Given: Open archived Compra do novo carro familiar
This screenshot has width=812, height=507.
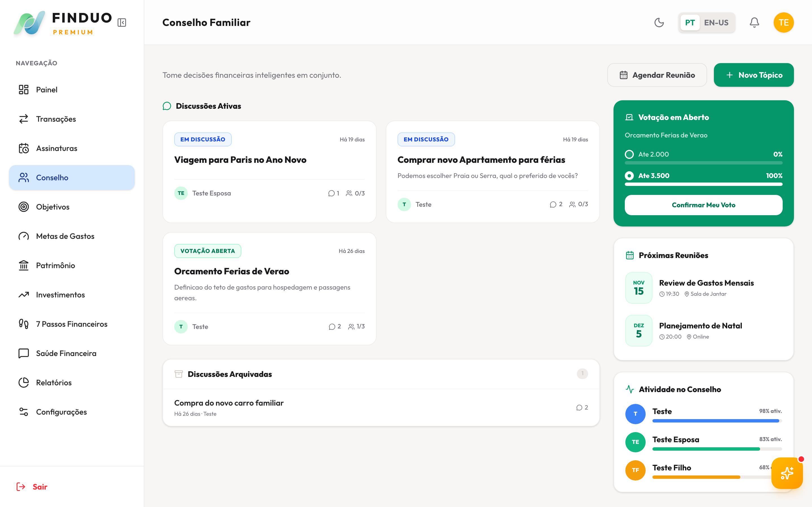Looking at the screenshot, I should coord(229,403).
